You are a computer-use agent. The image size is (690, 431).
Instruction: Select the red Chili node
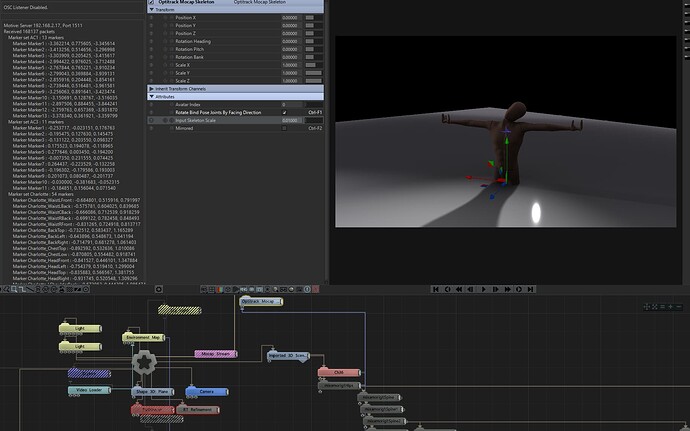point(339,372)
